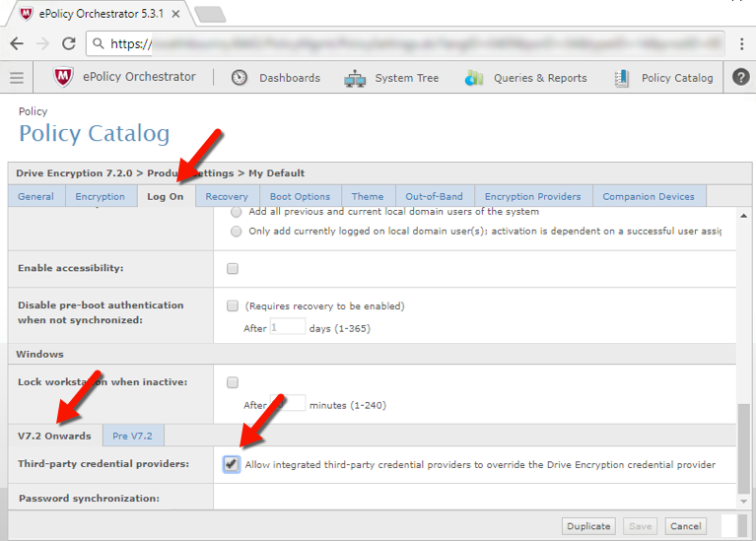Open System Tree via its network icon

point(355,78)
